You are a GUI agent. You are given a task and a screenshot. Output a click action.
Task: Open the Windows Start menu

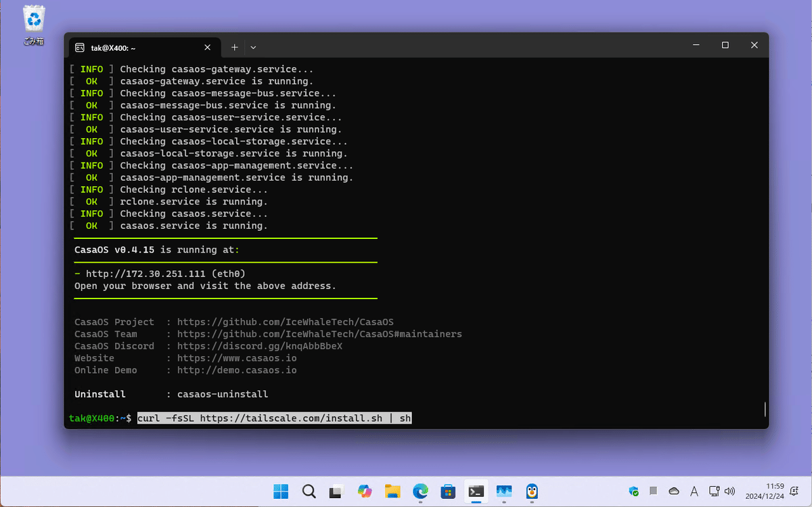tap(280, 491)
